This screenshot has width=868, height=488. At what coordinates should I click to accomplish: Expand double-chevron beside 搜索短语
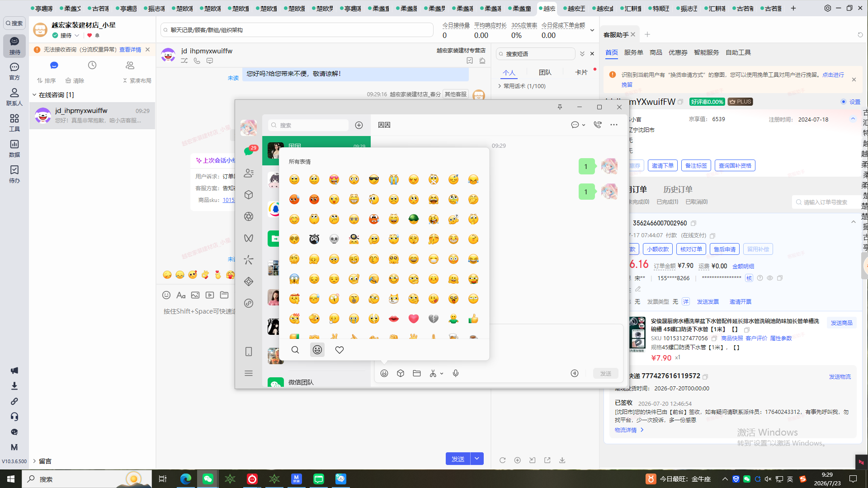[x=582, y=54]
